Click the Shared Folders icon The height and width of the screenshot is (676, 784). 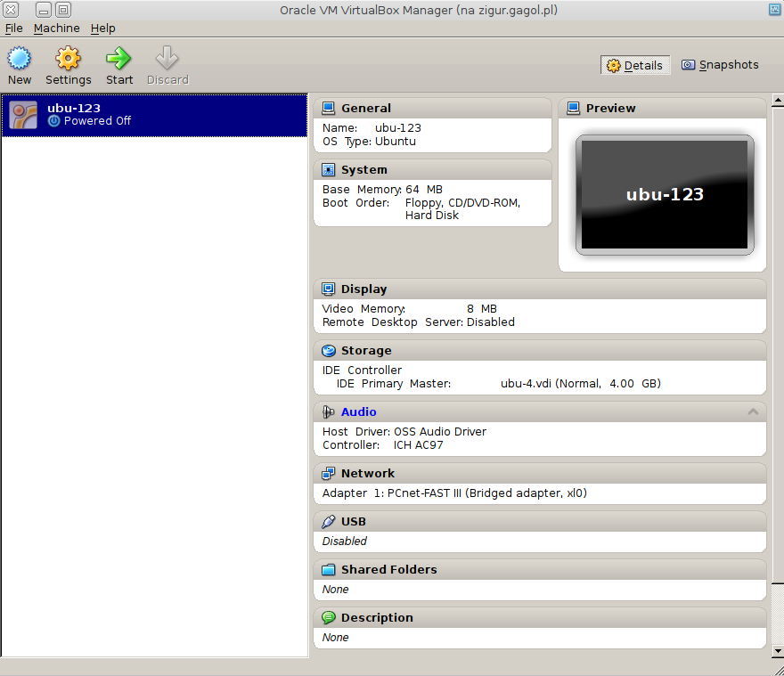point(328,570)
